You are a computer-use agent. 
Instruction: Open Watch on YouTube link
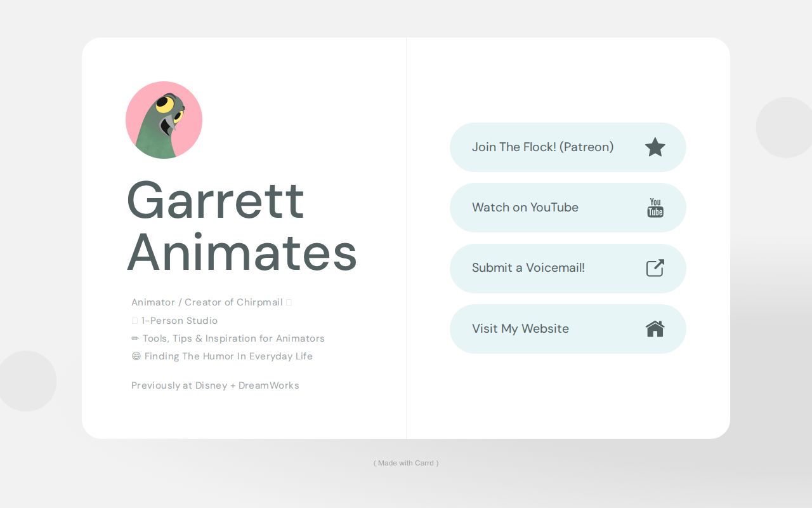[568, 208]
